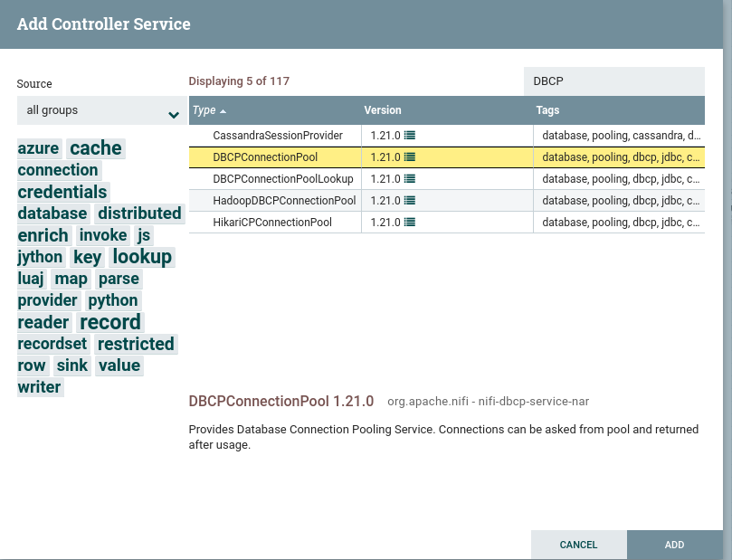Open version list icon for HadoopDBCPConnectionPool
This screenshot has height=560, width=732.
pyautogui.click(x=409, y=201)
